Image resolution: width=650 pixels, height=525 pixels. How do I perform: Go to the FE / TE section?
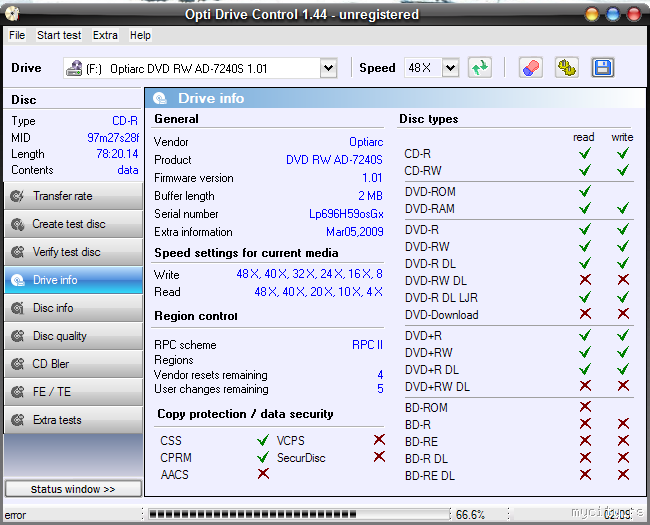click(x=73, y=392)
